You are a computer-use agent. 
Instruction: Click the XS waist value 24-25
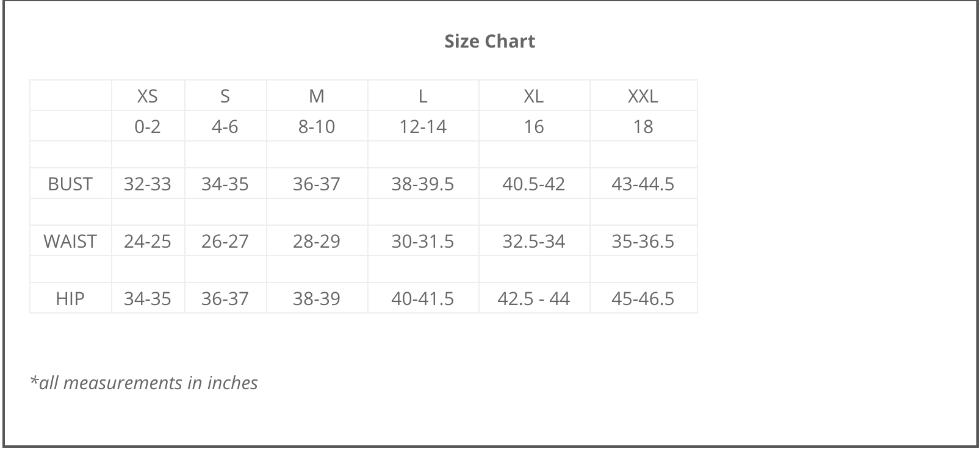147,241
